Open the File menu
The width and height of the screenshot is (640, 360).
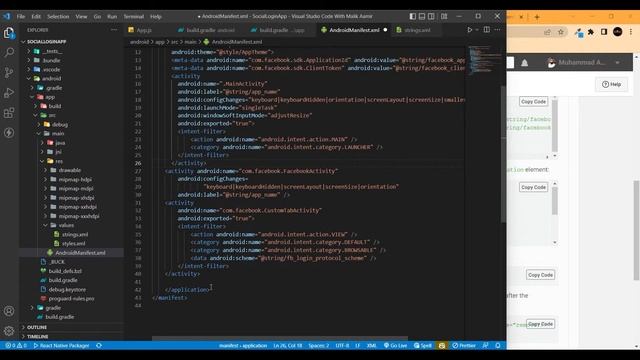tap(21, 16)
